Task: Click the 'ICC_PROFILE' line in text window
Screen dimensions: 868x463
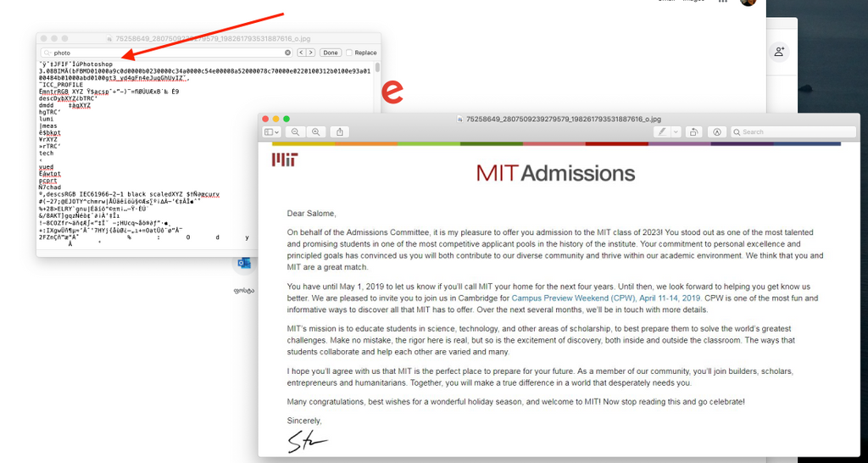Action: pos(62,85)
